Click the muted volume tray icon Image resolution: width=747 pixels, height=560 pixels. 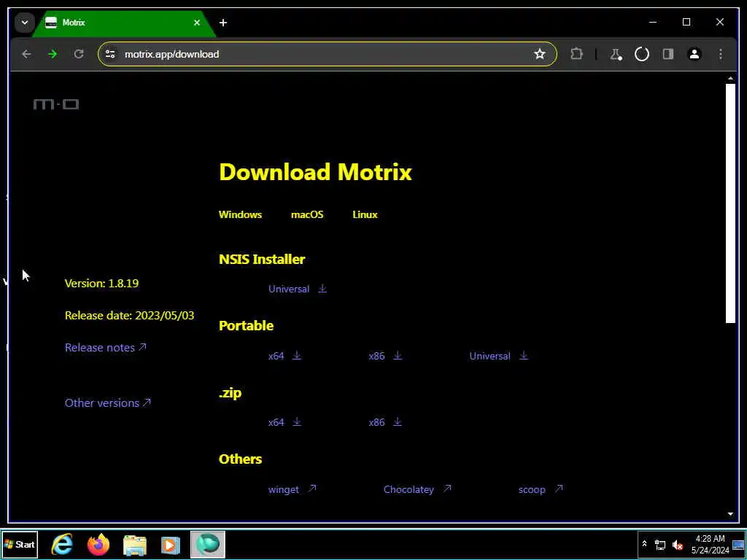tap(677, 545)
